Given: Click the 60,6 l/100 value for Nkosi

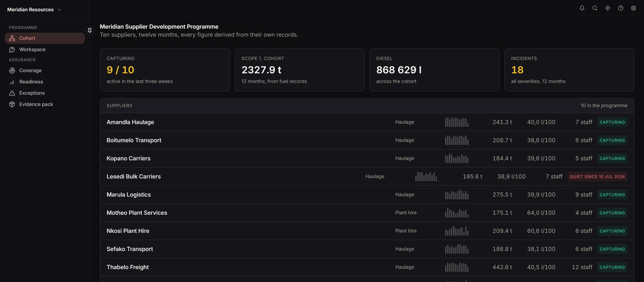Looking at the screenshot, I should tap(541, 231).
